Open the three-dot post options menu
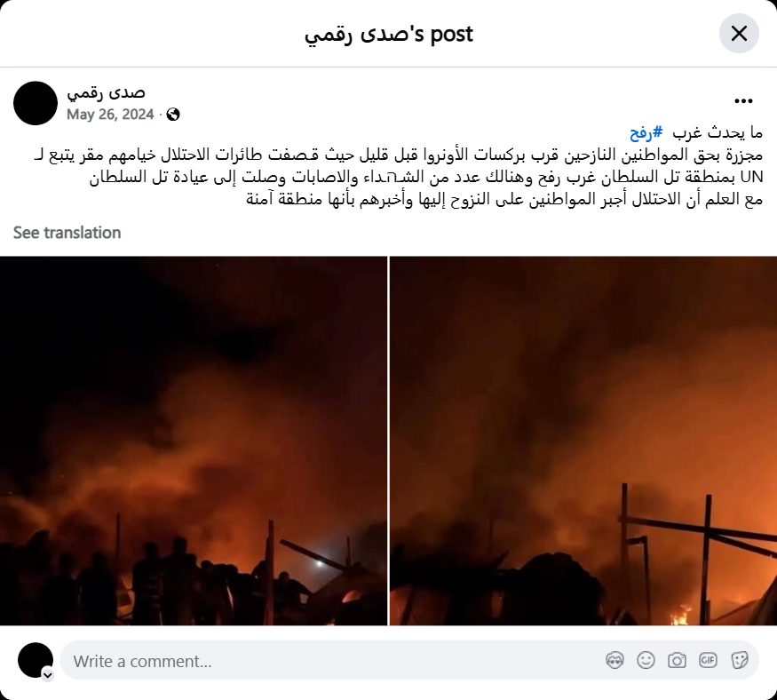 [x=743, y=101]
